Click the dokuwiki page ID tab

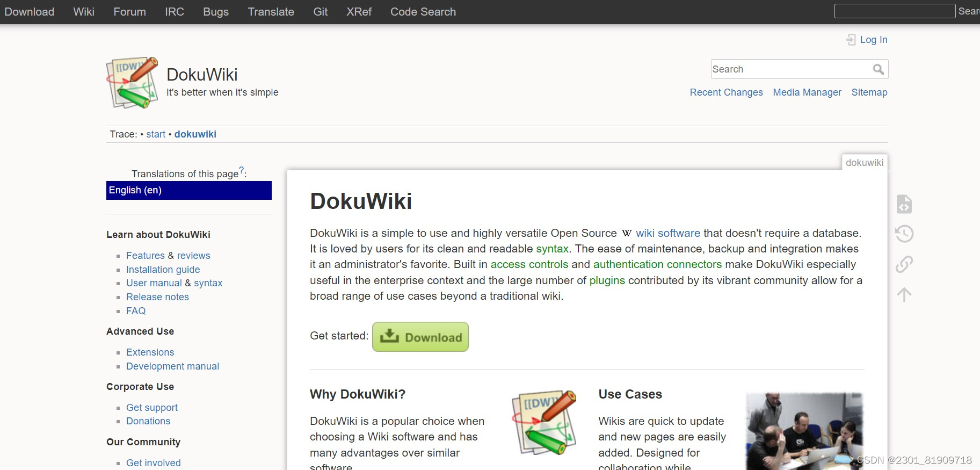(x=865, y=163)
